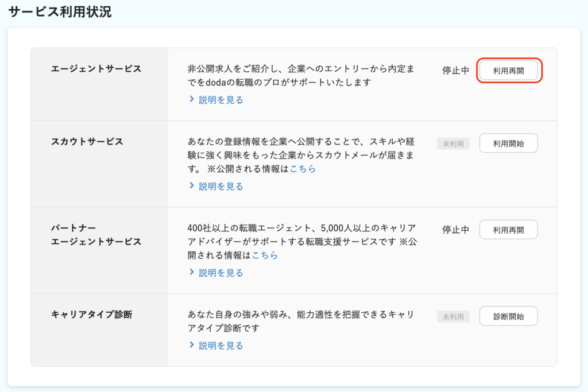This screenshot has width=588, height=392.
Task: Start the スカウトサービス with 利用開始
Action: tap(508, 143)
